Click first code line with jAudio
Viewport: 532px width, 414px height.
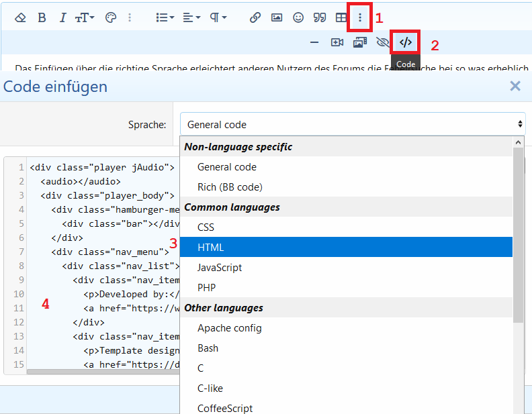(102, 167)
